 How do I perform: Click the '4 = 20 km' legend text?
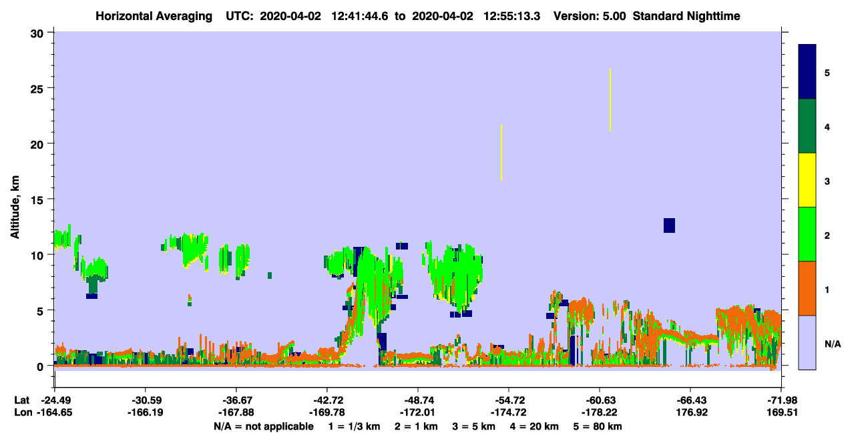(x=534, y=426)
